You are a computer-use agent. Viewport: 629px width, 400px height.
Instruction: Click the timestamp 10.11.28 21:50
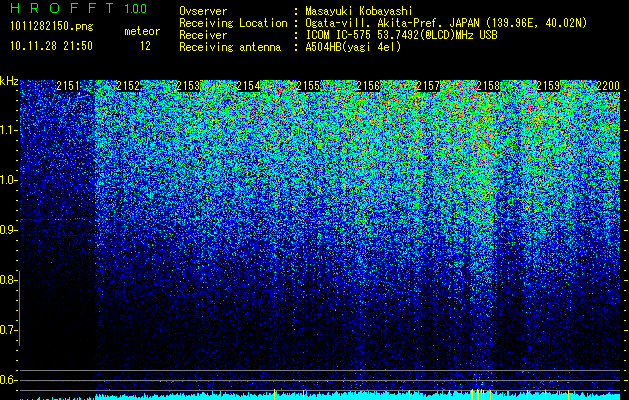pyautogui.click(x=51, y=46)
